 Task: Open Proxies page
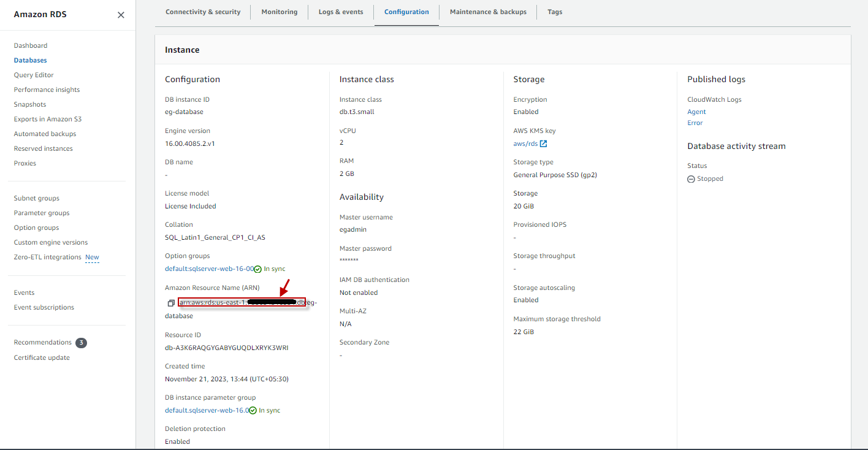pyautogui.click(x=25, y=163)
